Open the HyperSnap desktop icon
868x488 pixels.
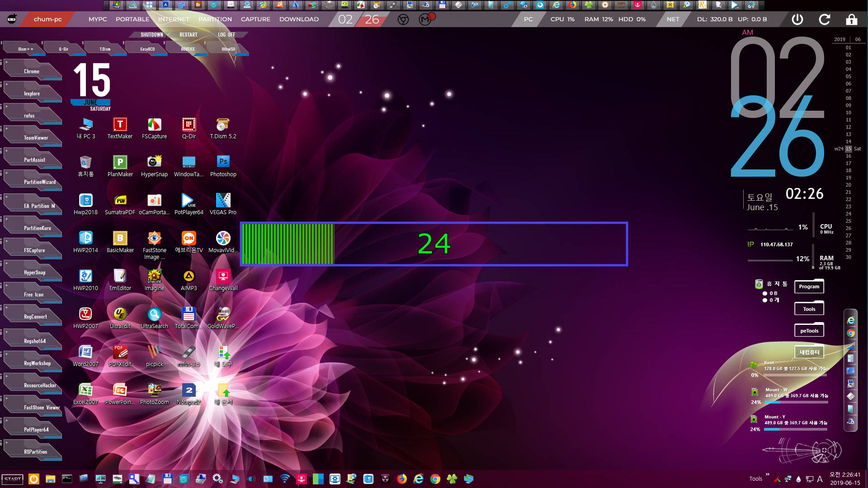click(x=154, y=166)
